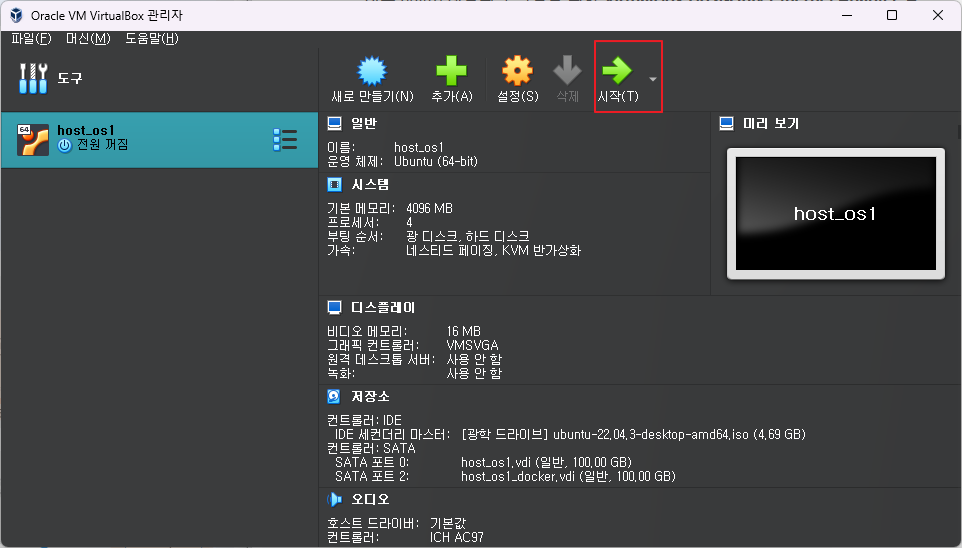Minimize the VirtualBox Manager window
The image size is (962, 548).
(x=847, y=15)
